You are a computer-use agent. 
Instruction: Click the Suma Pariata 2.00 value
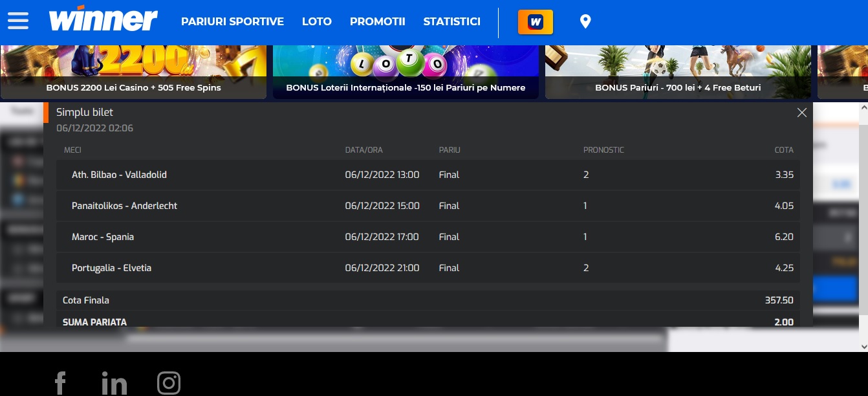784,322
